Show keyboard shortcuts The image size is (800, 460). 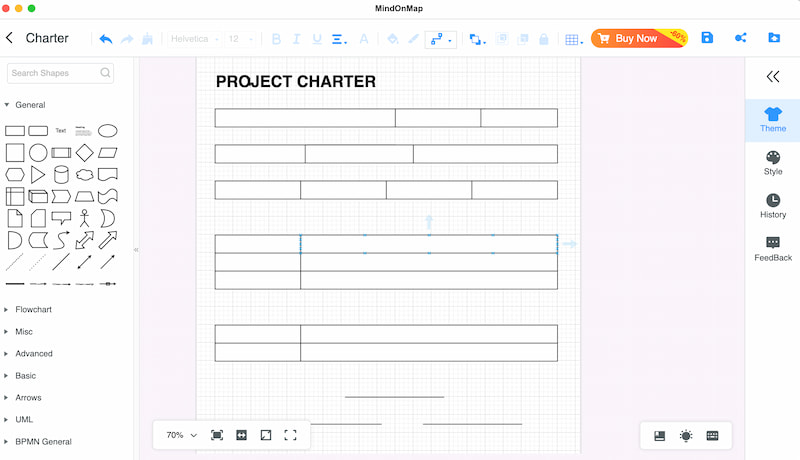[712, 436]
